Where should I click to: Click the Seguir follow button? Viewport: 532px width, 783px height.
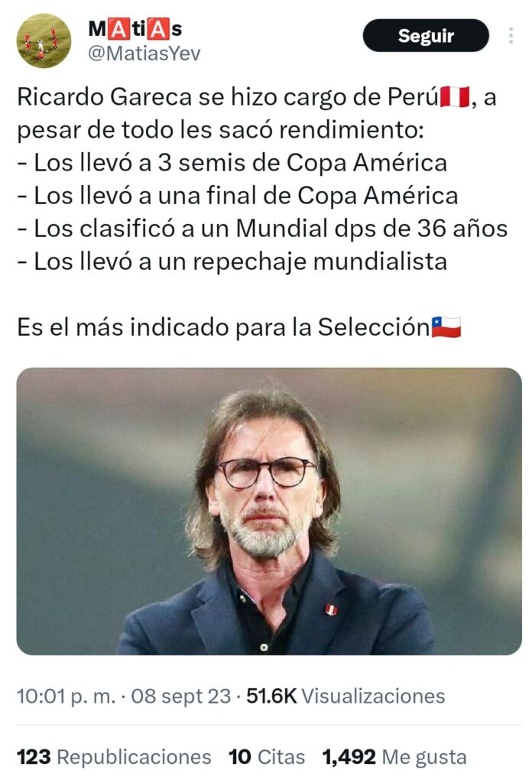[x=426, y=35]
